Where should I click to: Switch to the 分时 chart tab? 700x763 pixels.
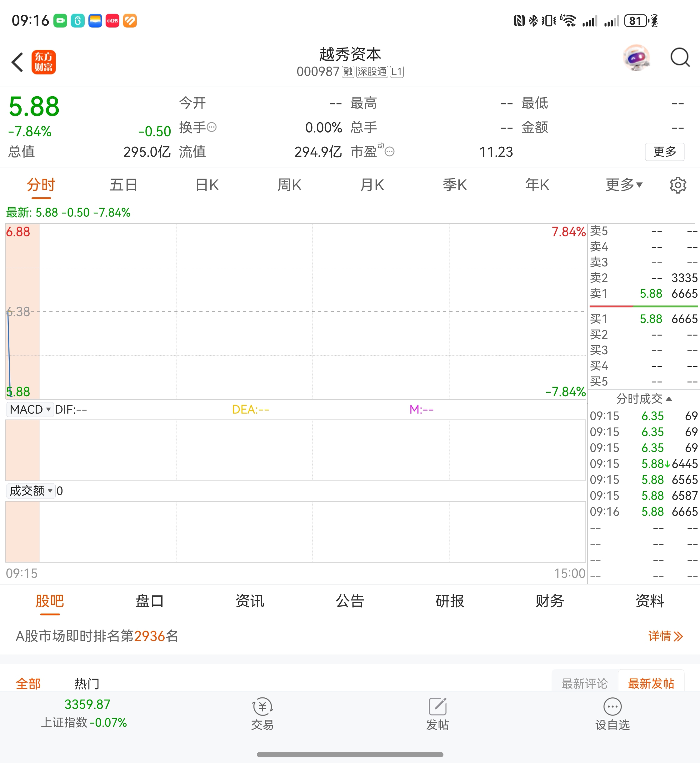pos(41,185)
